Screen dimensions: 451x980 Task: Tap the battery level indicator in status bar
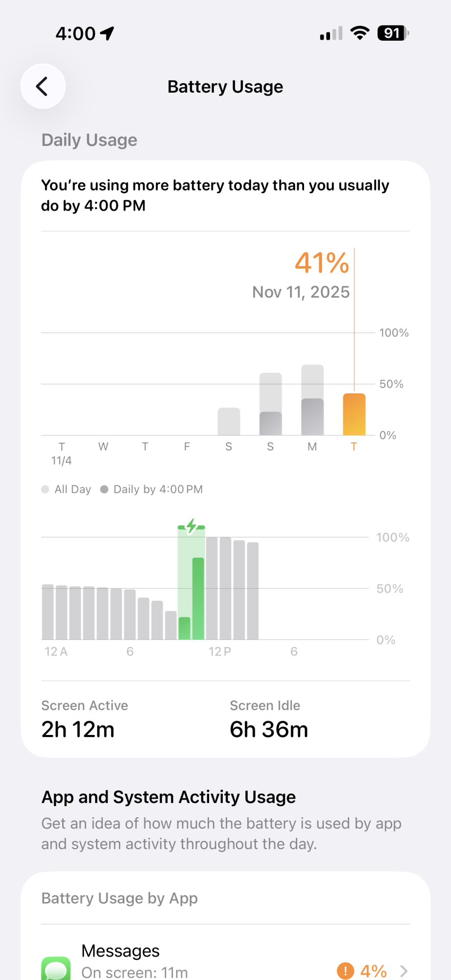[x=393, y=33]
